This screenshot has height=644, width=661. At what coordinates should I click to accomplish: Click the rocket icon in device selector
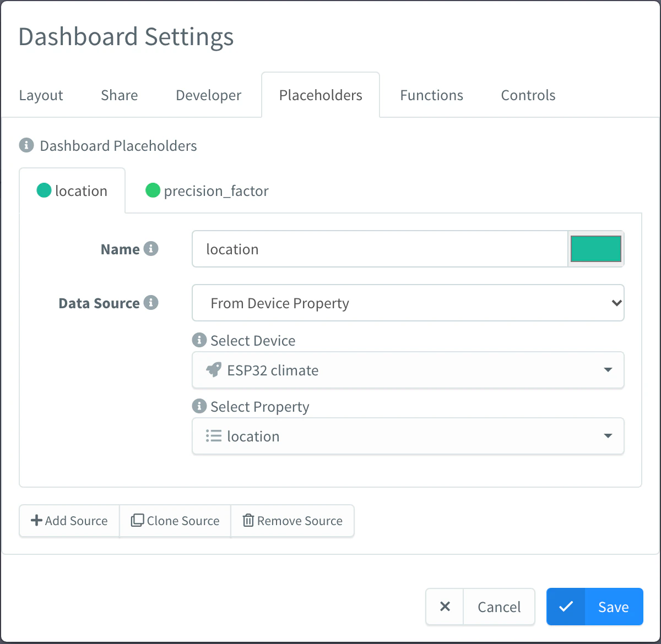coord(214,370)
